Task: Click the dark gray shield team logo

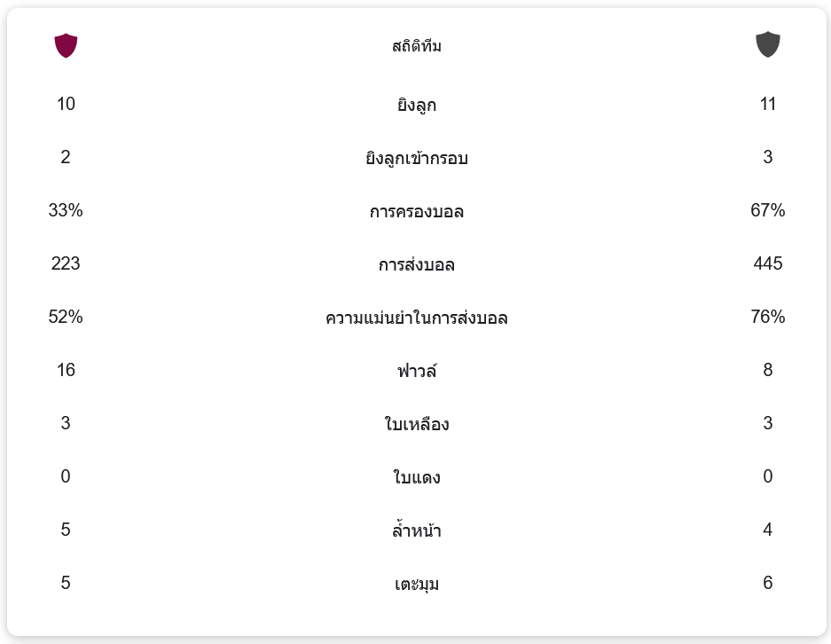Action: click(767, 44)
